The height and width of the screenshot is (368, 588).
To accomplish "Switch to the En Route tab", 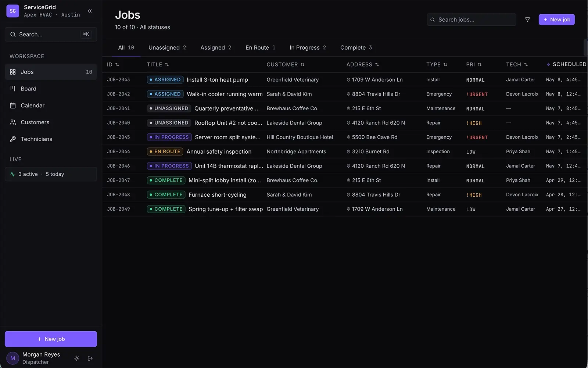I will pos(260,48).
